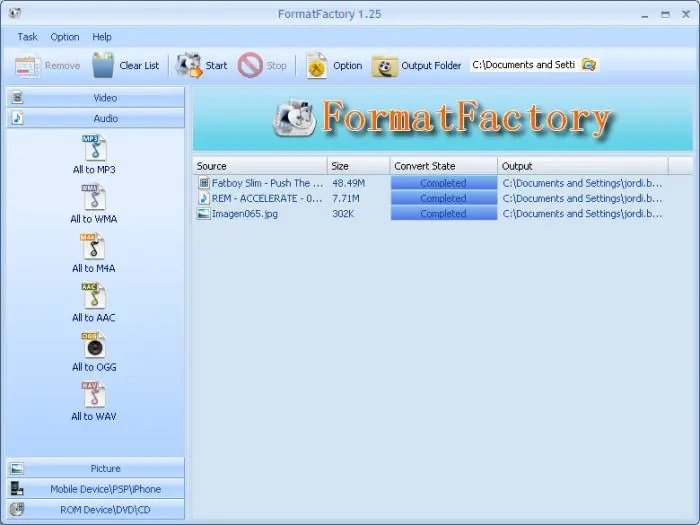Open the Task menu
Viewport: 700px width, 525px height.
point(27,37)
